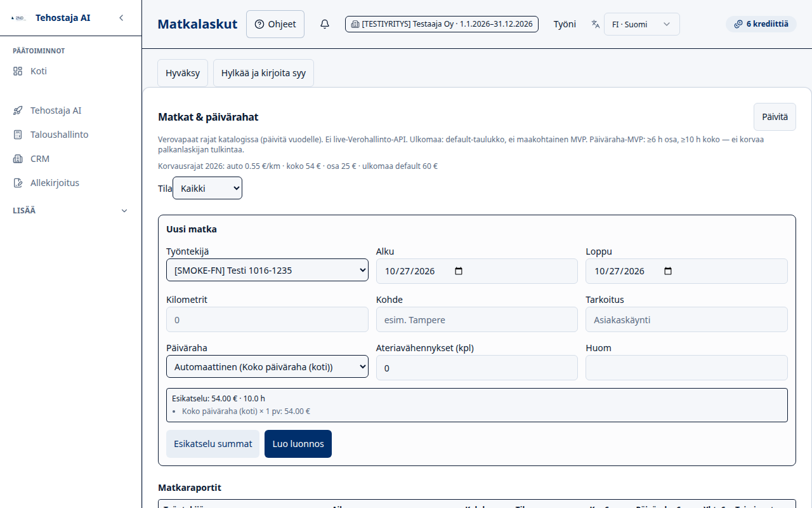The height and width of the screenshot is (508, 812).
Task: Click the Kilometrit input field
Action: pyautogui.click(x=267, y=319)
